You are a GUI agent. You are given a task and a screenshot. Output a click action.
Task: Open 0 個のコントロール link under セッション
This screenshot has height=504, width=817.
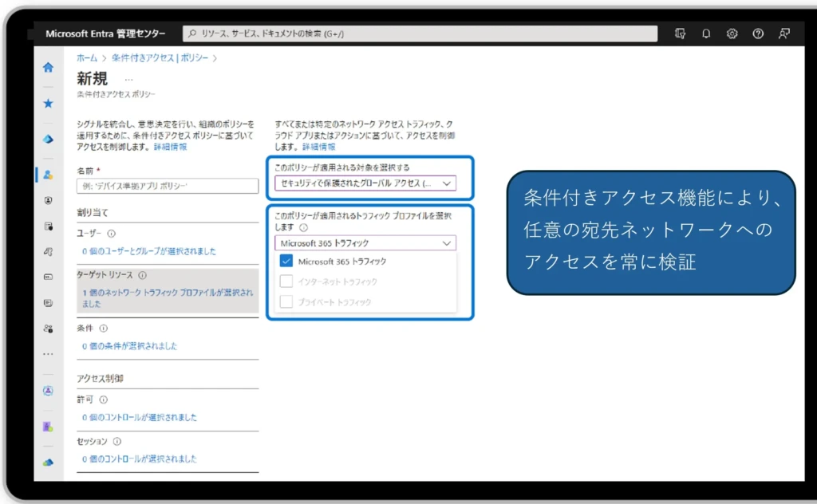140,459
